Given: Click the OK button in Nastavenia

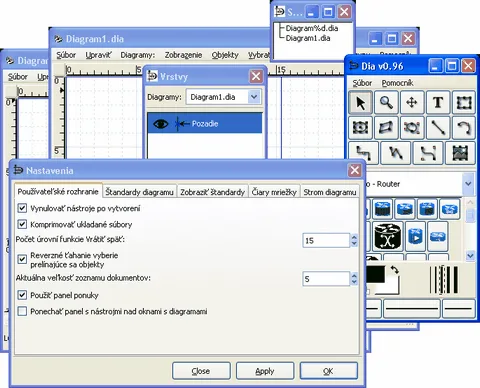Looking at the screenshot, I should [x=329, y=371].
